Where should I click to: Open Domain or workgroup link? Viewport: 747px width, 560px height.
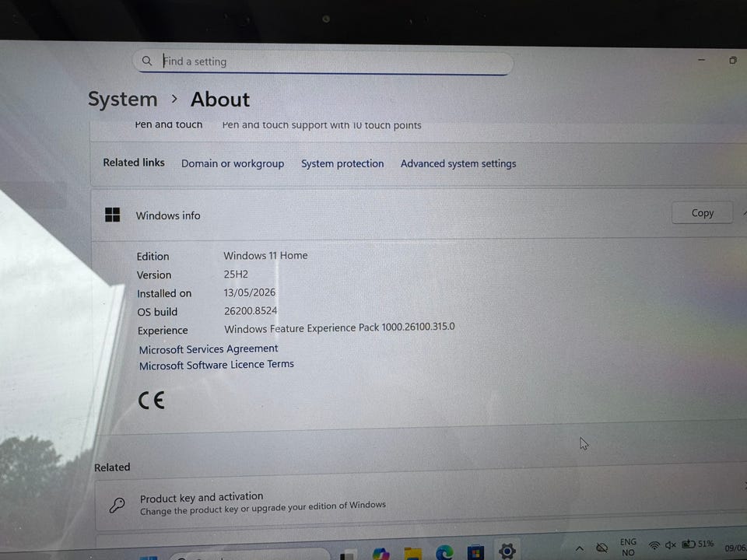click(233, 163)
